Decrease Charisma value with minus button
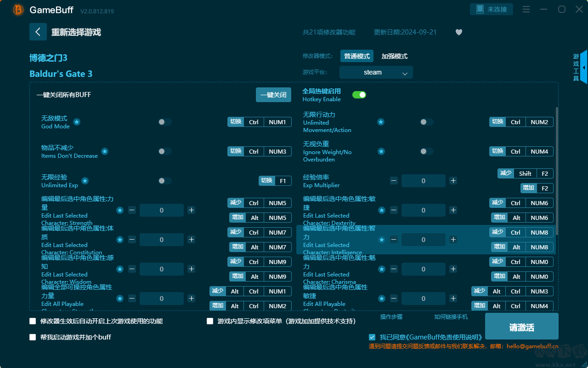588x368 pixels. click(x=394, y=269)
